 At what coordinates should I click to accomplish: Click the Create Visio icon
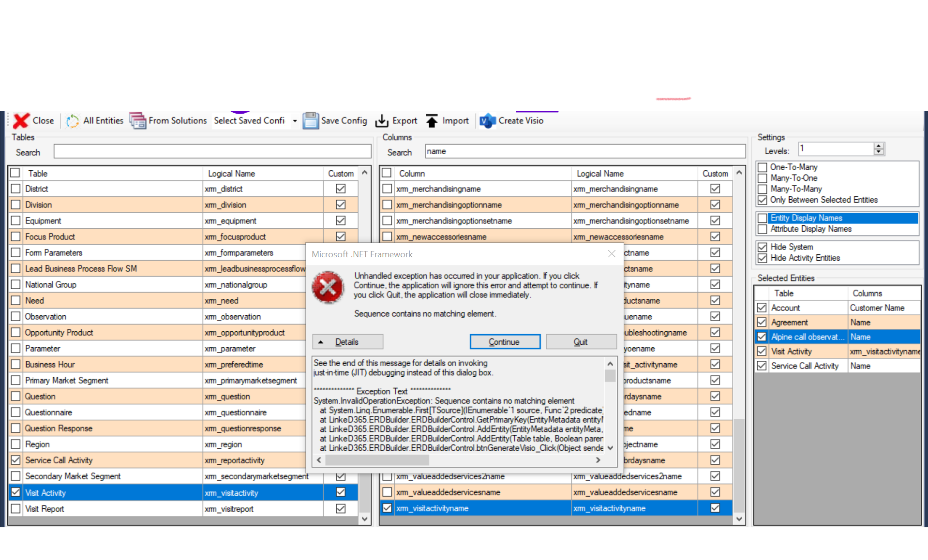(x=488, y=121)
